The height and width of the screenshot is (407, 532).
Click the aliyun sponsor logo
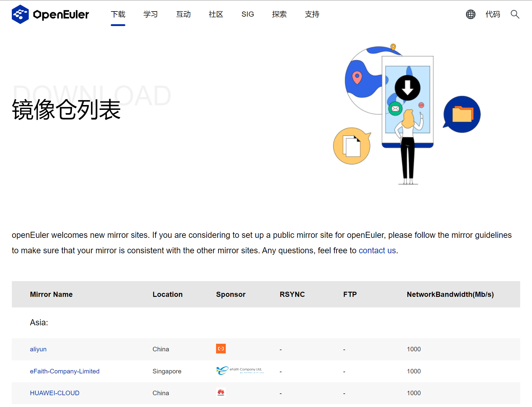221,349
